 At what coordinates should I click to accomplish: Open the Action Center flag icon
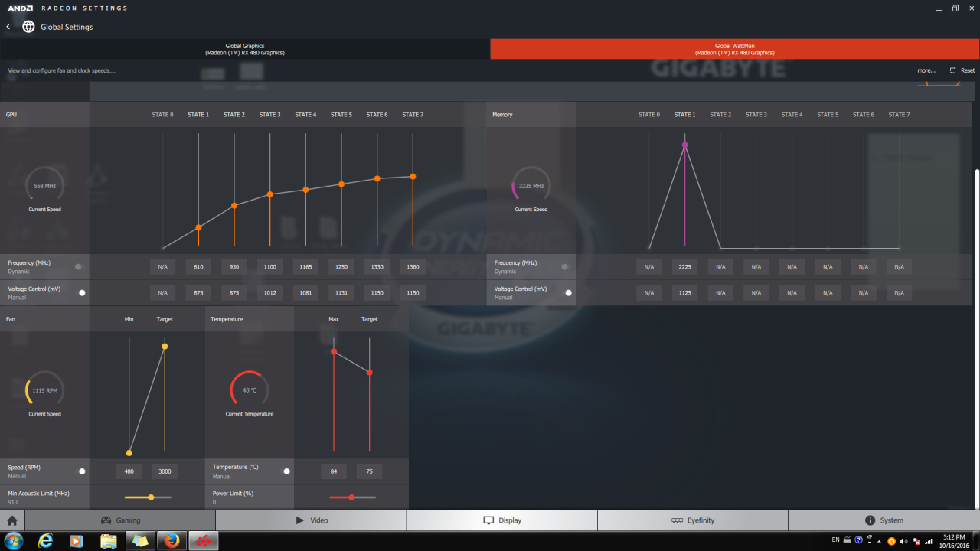(x=916, y=541)
